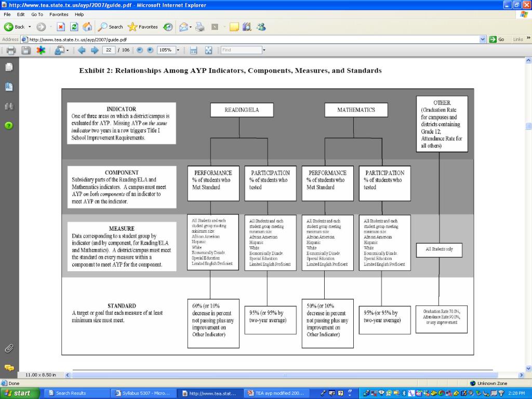
Task: Click the 11.00 x 8.50 in page size
Action: coord(41,375)
